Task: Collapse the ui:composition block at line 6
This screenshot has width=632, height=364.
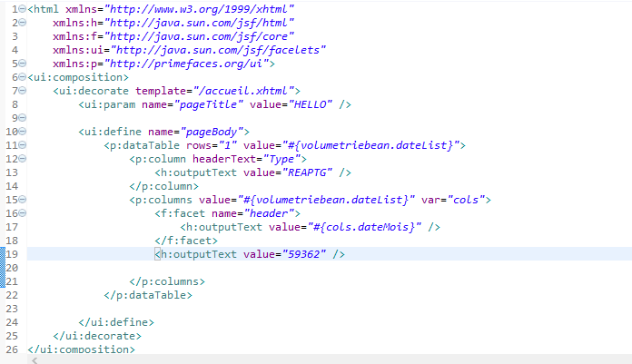Action: (23, 77)
